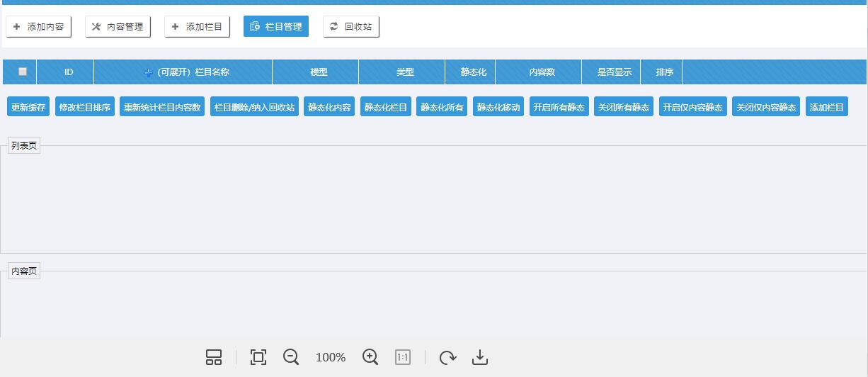Switch to the 内容管理 tab
Viewport: 868px width, 377px height.
coord(118,27)
